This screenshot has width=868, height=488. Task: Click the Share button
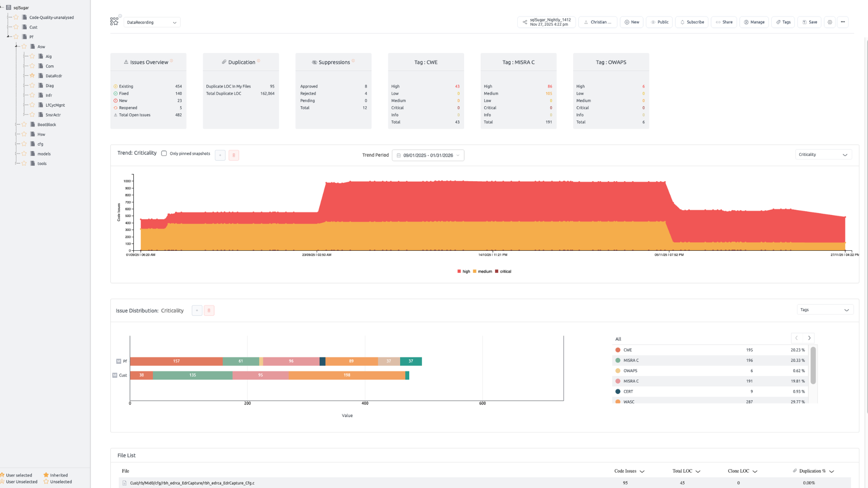(x=724, y=22)
